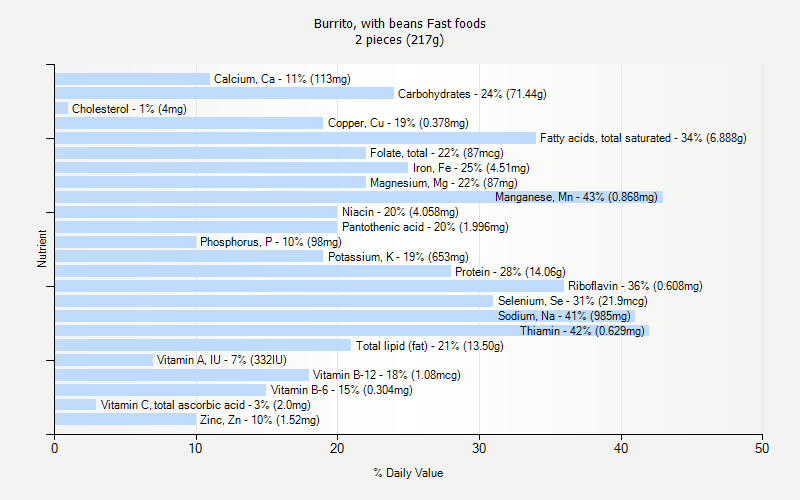
Task: Click the 'Vitamin A, IU - 7% (332IU)' label
Action: coord(221,360)
